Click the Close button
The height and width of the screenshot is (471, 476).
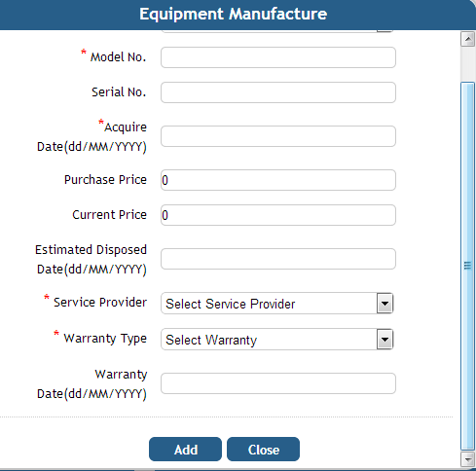[263, 450]
